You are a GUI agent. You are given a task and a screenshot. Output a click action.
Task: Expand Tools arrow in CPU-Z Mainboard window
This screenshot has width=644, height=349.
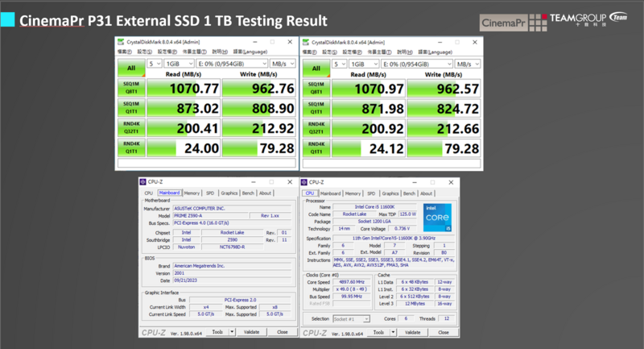point(232,332)
